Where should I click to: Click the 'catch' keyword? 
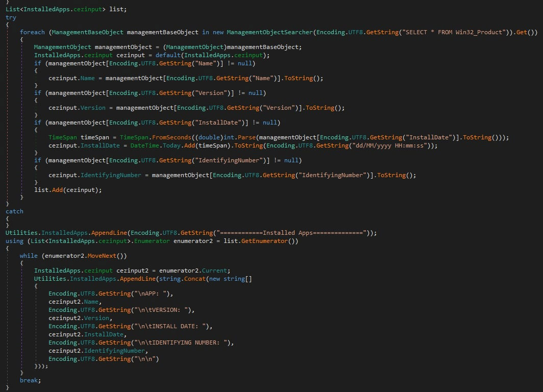[14, 211]
